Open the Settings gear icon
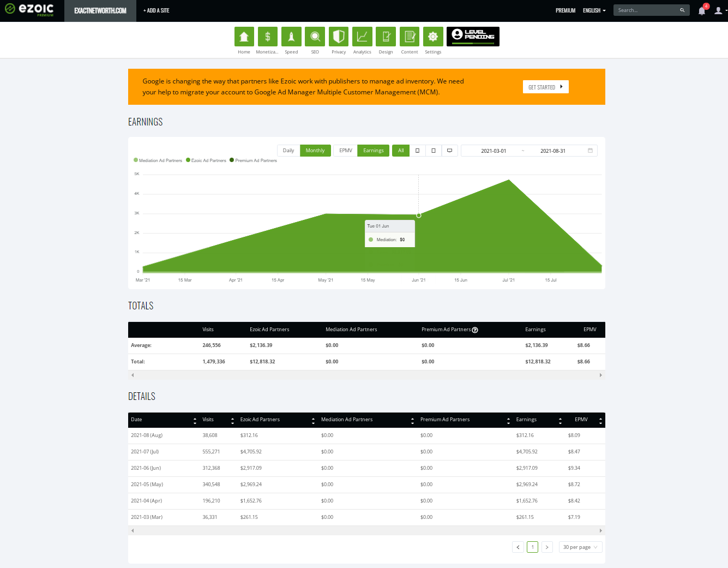728x568 pixels. click(433, 37)
